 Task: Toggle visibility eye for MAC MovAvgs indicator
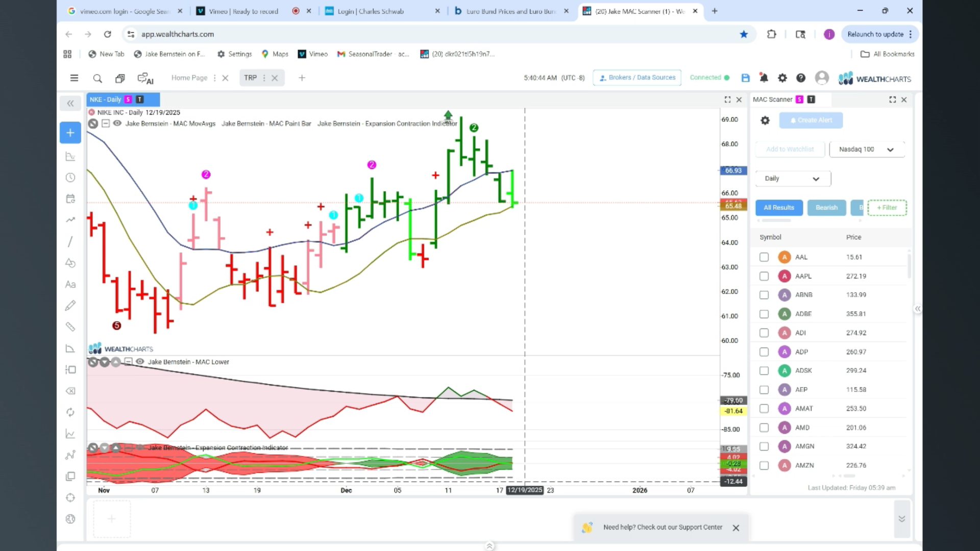[117, 123]
